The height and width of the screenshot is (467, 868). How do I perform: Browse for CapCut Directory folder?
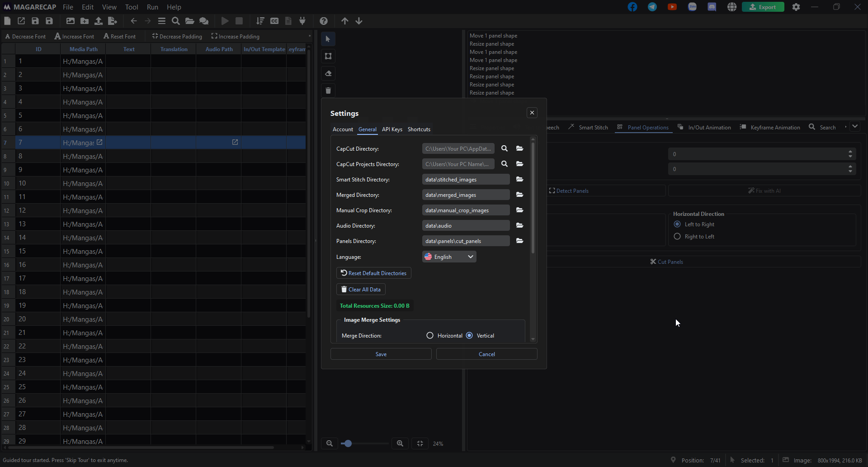[520, 148]
